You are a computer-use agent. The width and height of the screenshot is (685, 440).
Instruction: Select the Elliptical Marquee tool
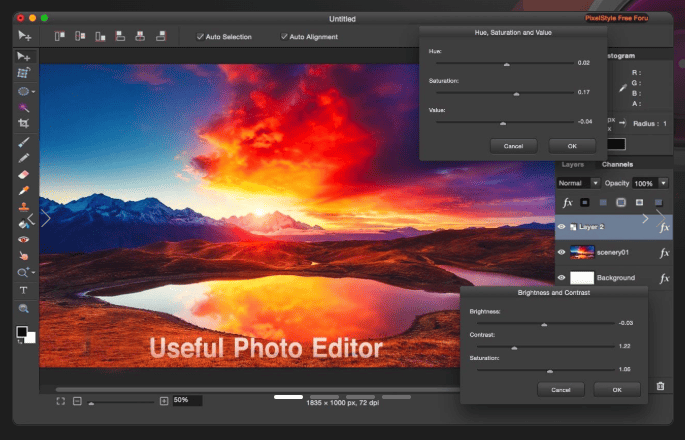tap(23, 91)
